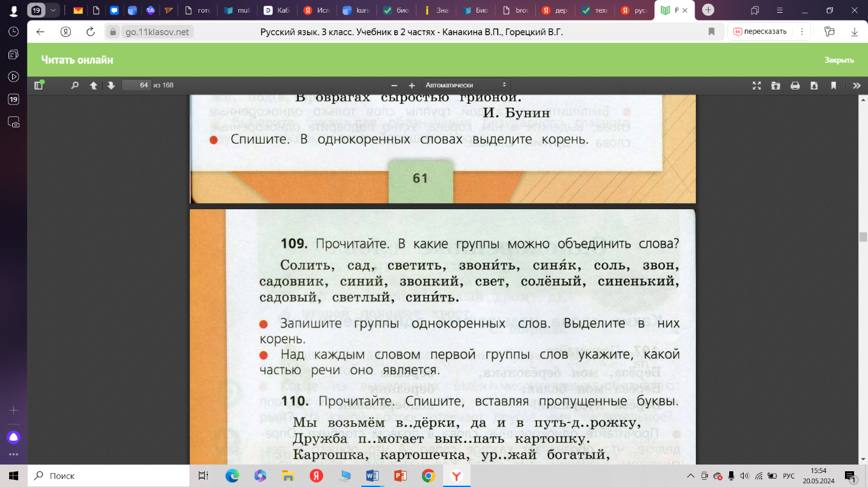Go to next page arrow
The image size is (868, 487).
(111, 86)
